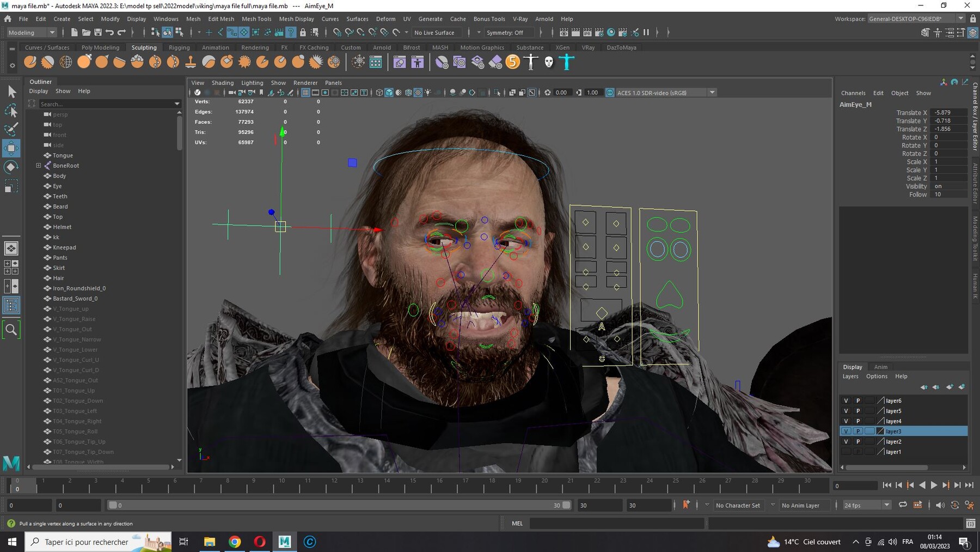Select the Smooth sculpt tool on the shelf
This screenshot has height=552, width=980.
[47, 62]
